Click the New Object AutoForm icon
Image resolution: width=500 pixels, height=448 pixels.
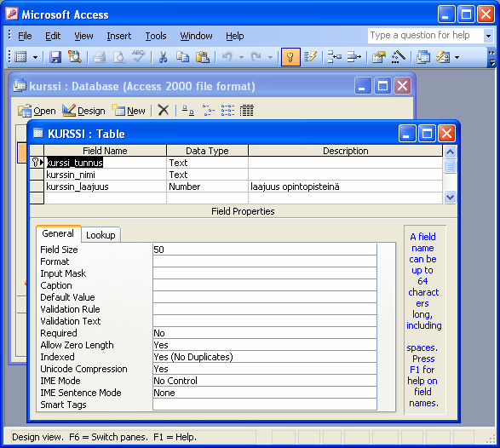[x=443, y=57]
